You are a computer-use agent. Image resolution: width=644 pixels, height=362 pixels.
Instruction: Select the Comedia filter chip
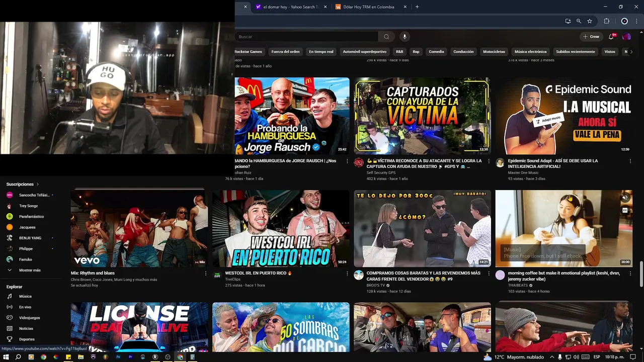(436, 52)
